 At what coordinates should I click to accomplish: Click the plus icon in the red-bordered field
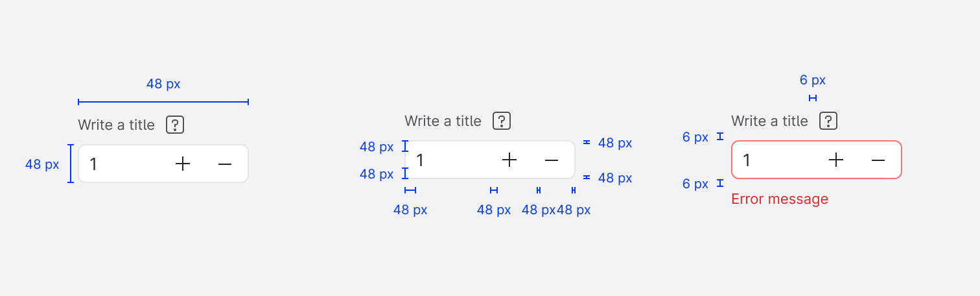[836, 160]
